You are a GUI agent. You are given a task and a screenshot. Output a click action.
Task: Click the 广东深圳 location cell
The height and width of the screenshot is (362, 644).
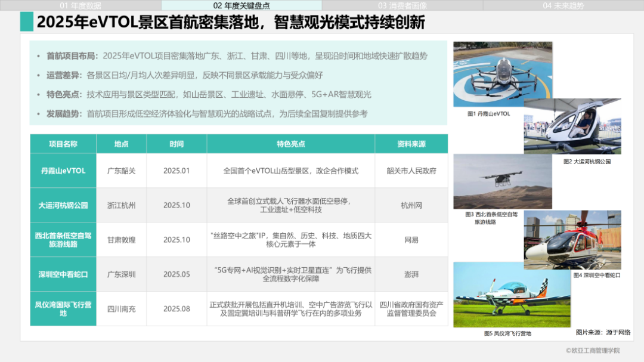pyautogui.click(x=121, y=274)
